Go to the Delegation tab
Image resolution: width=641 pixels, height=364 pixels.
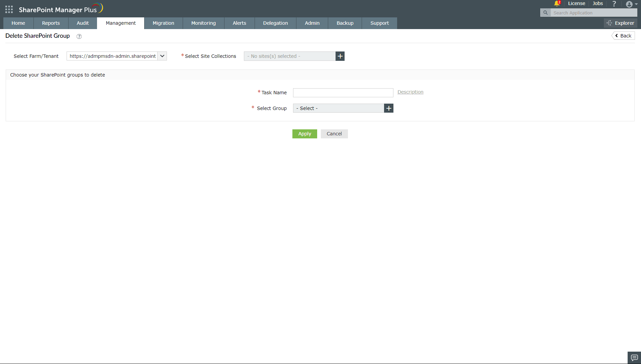click(x=275, y=23)
